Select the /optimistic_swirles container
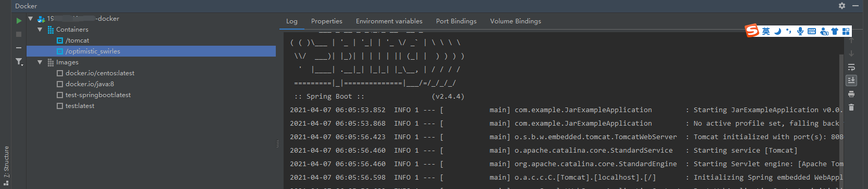The height and width of the screenshot is (189, 868). [151, 51]
